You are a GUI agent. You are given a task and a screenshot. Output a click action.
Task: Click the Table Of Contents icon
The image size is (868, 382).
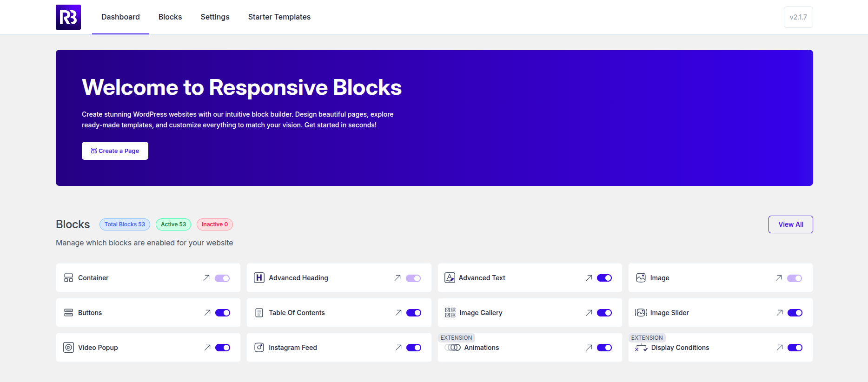(259, 313)
